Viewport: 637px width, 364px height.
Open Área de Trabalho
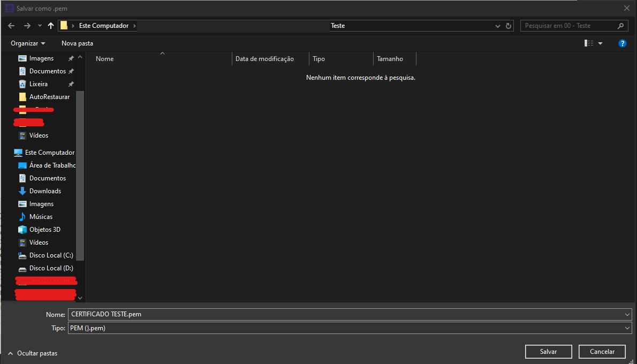(x=52, y=165)
